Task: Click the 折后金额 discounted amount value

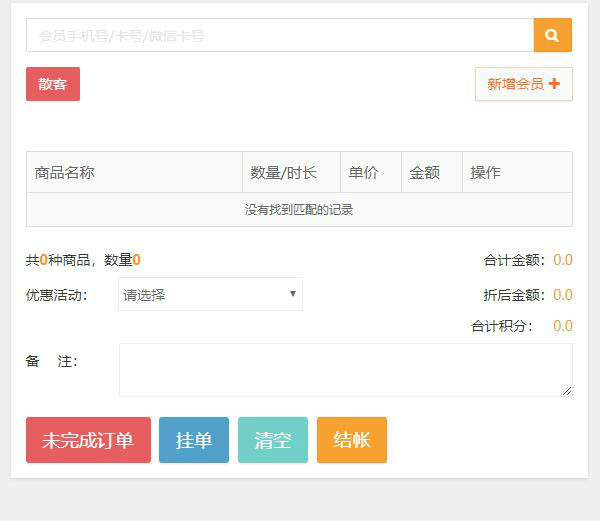Action: click(562, 295)
